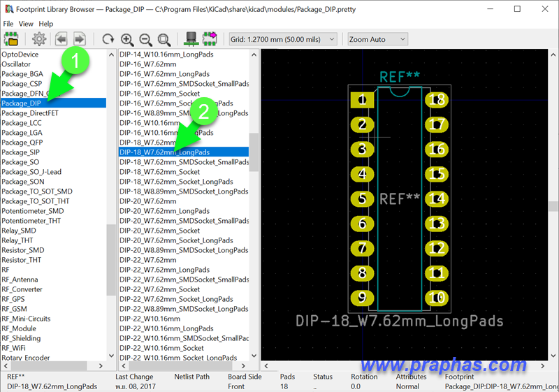559x392 pixels.
Task: Click pad 1 in the footprint preview
Action: [x=362, y=100]
